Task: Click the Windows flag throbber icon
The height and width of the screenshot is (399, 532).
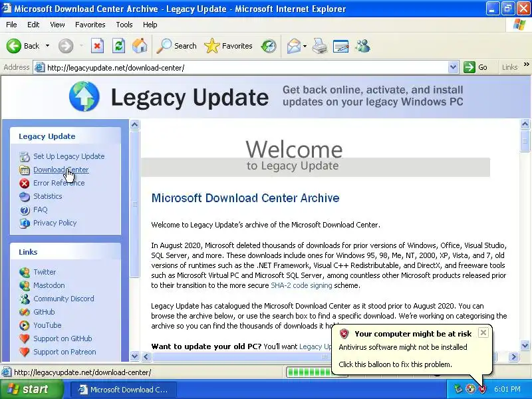Action: pyautogui.click(x=519, y=25)
